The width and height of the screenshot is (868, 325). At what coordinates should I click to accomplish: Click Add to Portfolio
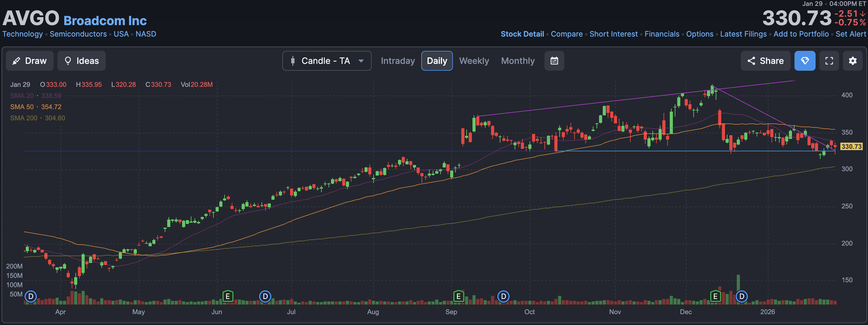pyautogui.click(x=801, y=34)
